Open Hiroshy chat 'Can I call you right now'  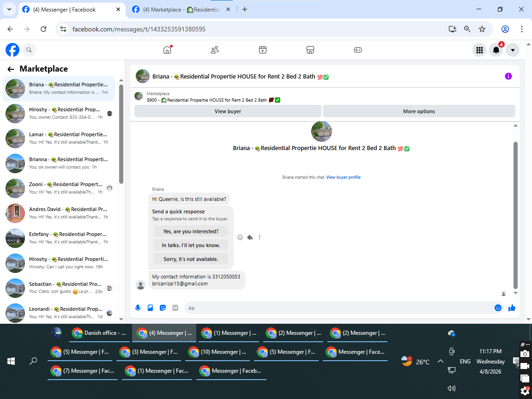pyautogui.click(x=59, y=263)
